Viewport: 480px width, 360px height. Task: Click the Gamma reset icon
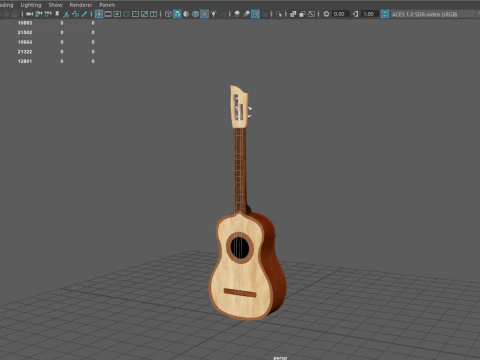click(356, 14)
